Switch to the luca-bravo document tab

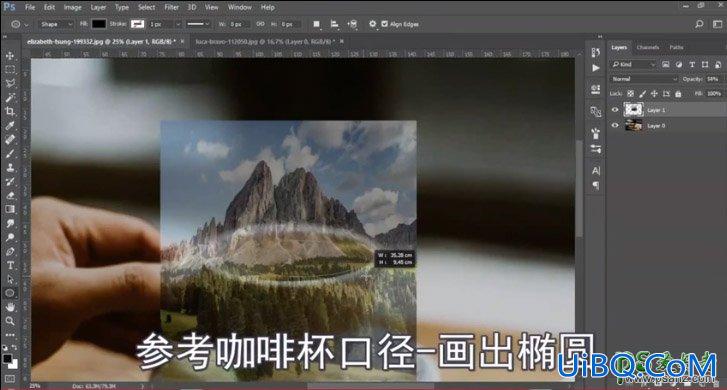pos(264,41)
